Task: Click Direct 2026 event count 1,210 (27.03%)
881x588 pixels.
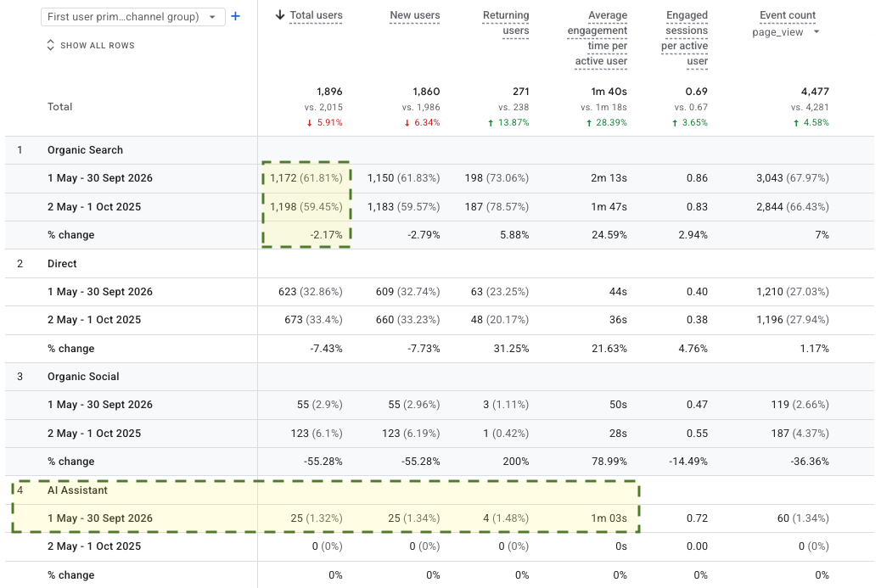Action: (x=792, y=292)
